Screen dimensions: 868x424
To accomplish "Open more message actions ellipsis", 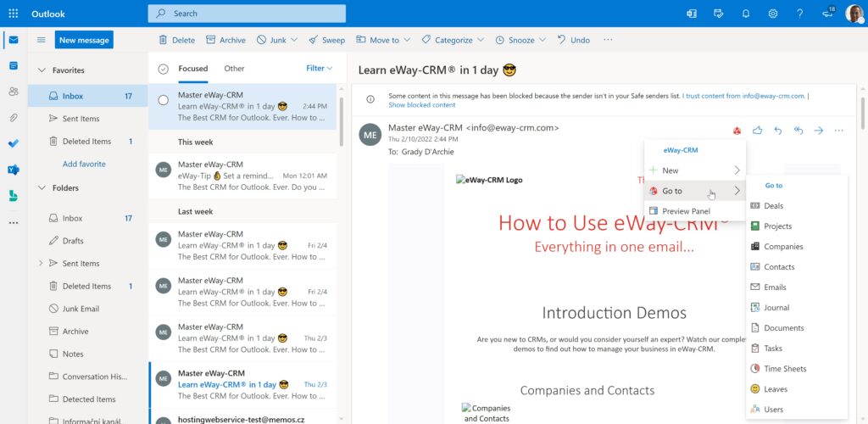I will point(838,131).
